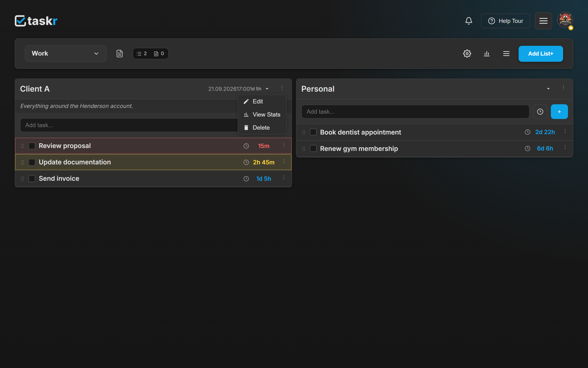Switch layout with the list view icon
Viewport: 588px width, 368px height.
pos(506,54)
